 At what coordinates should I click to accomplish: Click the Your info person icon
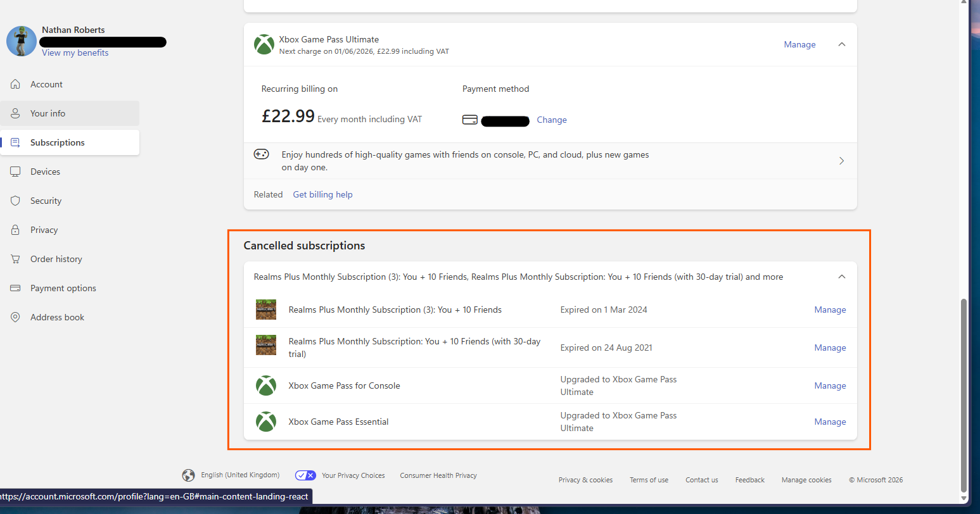click(x=15, y=113)
